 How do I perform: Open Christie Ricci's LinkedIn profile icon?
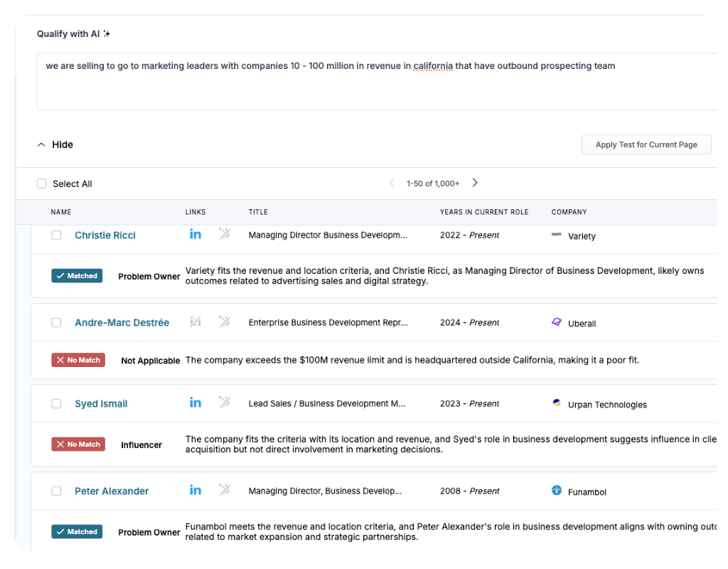point(196,234)
